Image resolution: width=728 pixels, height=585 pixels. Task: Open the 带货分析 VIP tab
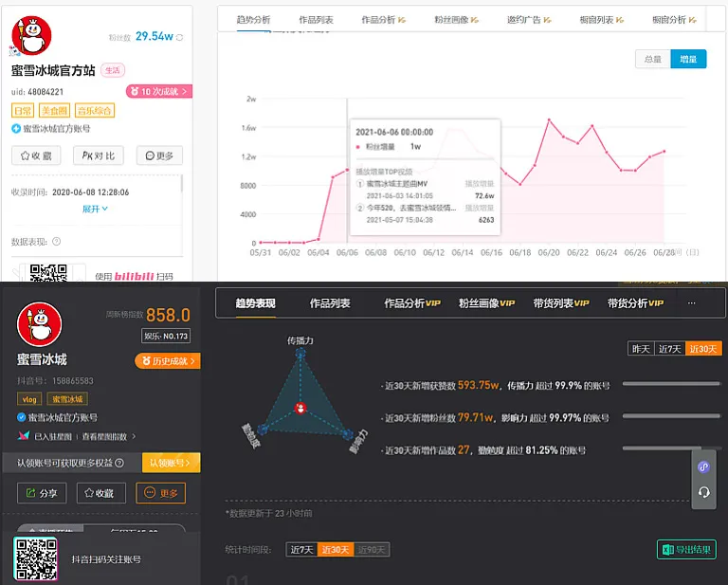(x=636, y=303)
